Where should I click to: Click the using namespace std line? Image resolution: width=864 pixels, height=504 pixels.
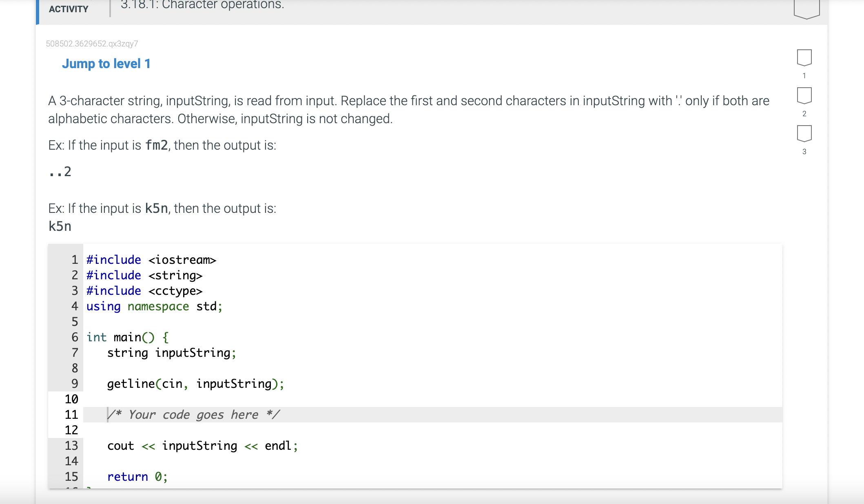tap(154, 306)
